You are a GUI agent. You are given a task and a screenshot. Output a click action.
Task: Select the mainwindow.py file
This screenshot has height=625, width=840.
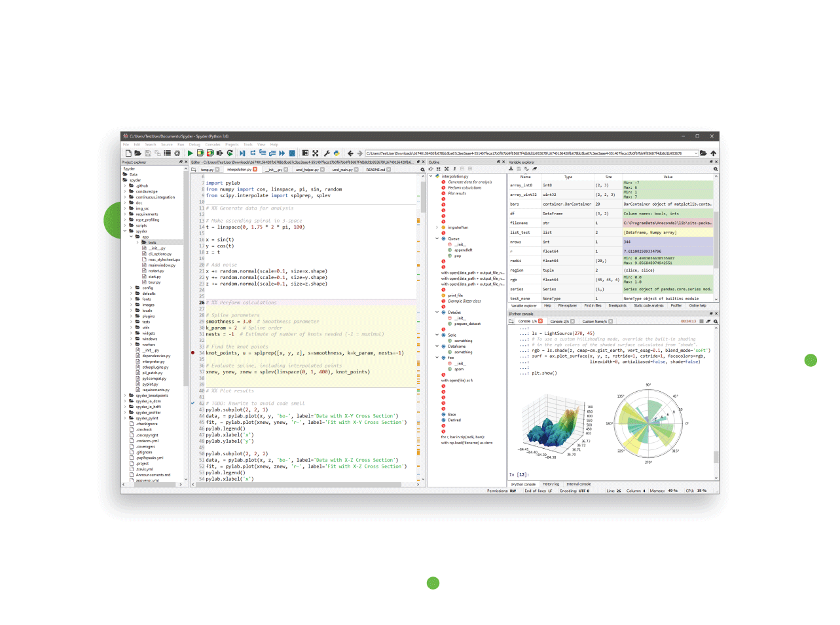[x=162, y=265]
